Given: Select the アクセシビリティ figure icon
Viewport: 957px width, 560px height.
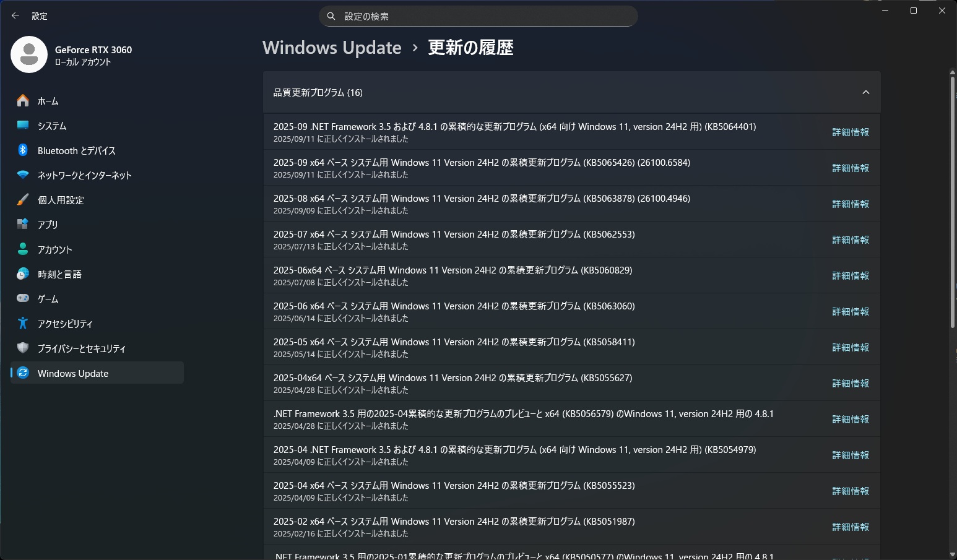Looking at the screenshot, I should 23,323.
